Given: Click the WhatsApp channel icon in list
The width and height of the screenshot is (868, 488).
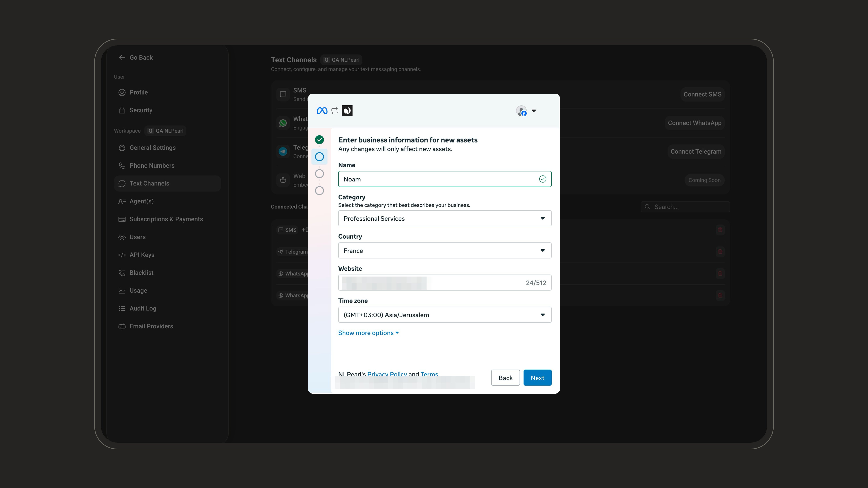Looking at the screenshot, I should point(283,123).
